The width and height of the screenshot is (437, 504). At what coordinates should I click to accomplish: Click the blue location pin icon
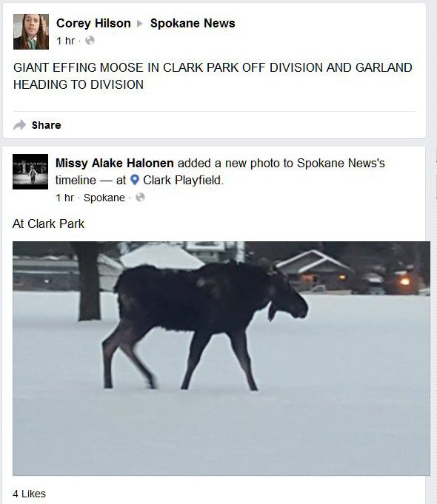point(135,180)
